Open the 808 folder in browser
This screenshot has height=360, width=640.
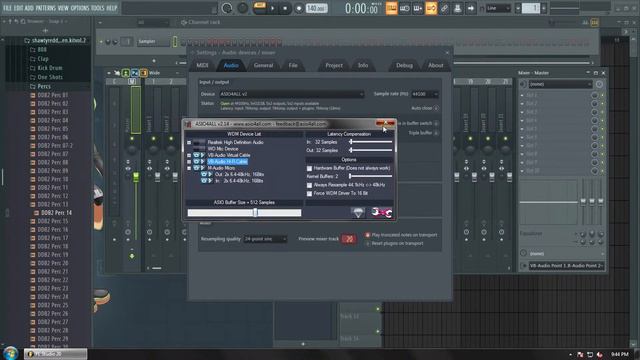click(x=42, y=50)
